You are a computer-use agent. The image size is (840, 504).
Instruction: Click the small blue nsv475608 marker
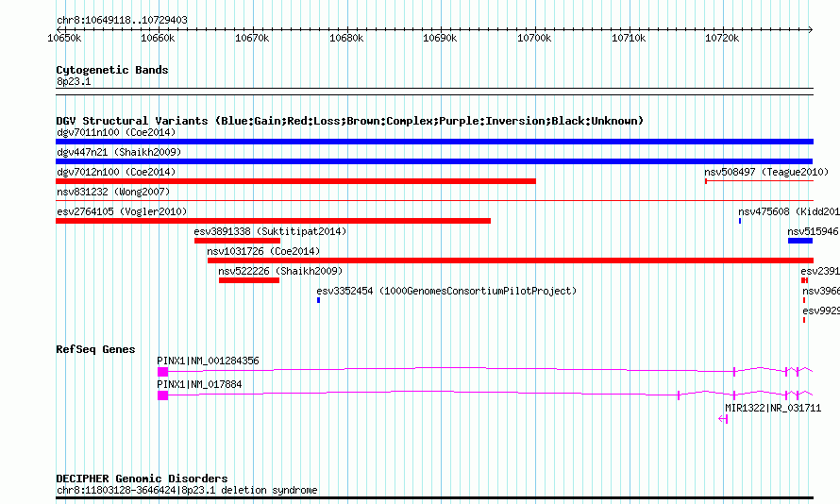(740, 221)
